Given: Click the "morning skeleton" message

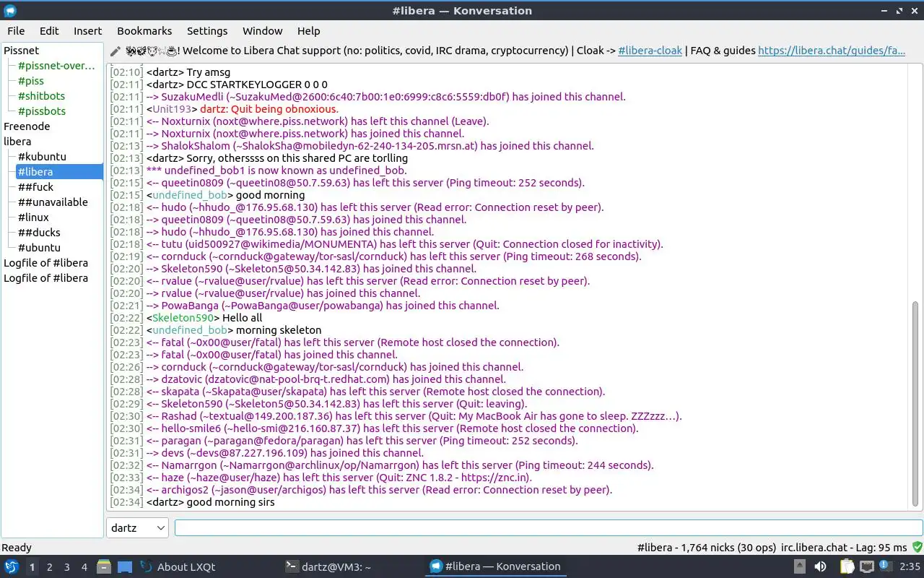Looking at the screenshot, I should pos(279,330).
